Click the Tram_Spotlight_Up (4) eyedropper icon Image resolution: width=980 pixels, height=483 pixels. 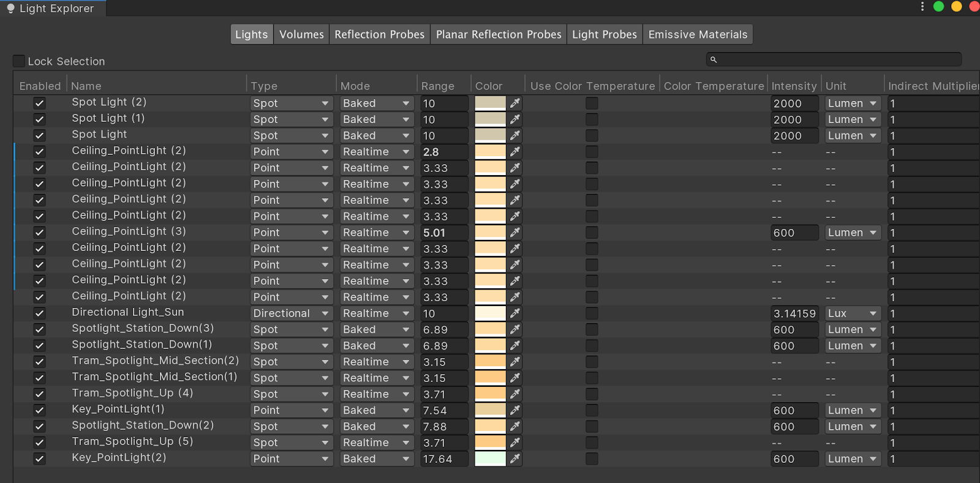click(x=514, y=394)
